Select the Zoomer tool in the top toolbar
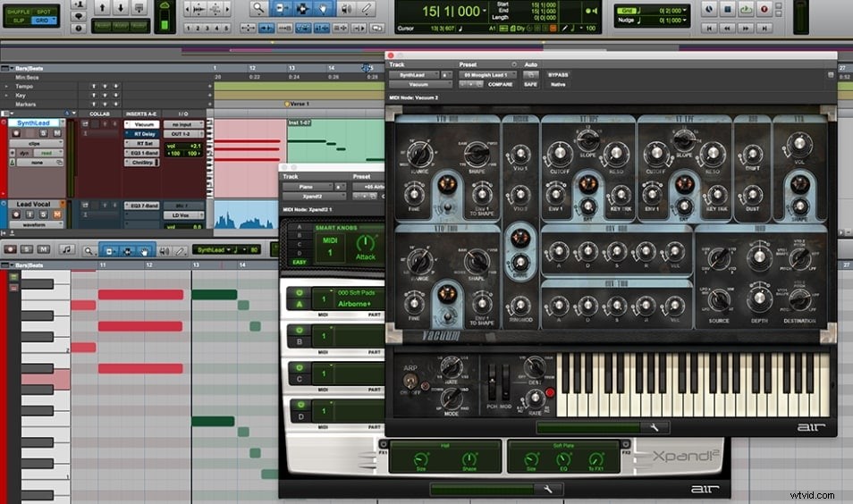The width and height of the screenshot is (853, 504). 258,8
